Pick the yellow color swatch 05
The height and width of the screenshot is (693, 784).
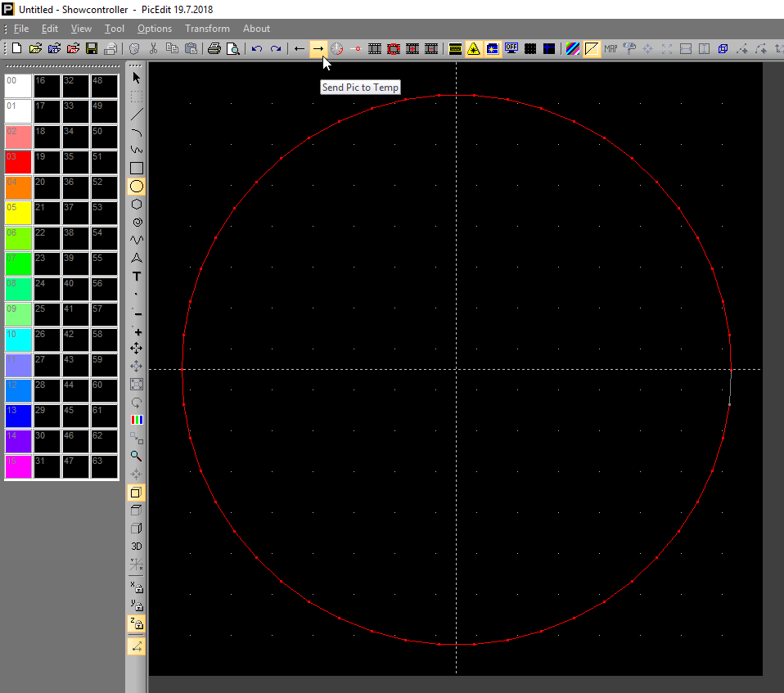tap(18, 213)
